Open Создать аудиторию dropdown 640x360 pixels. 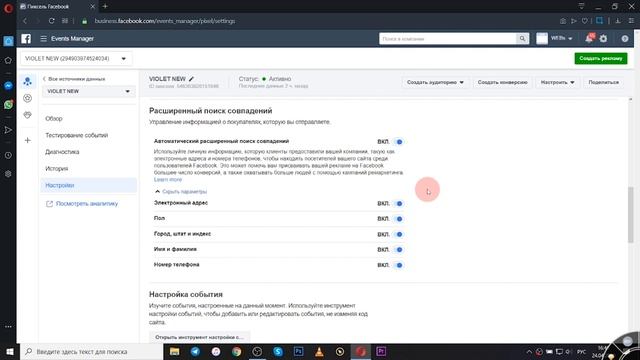(435, 82)
